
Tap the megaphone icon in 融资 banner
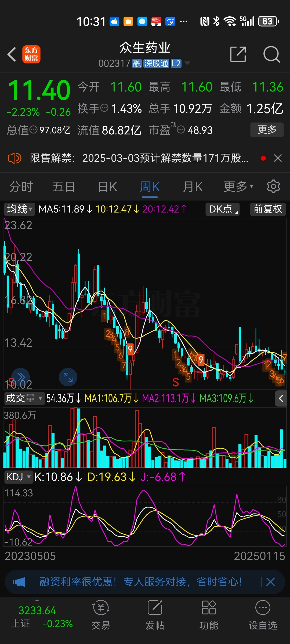coord(19,582)
